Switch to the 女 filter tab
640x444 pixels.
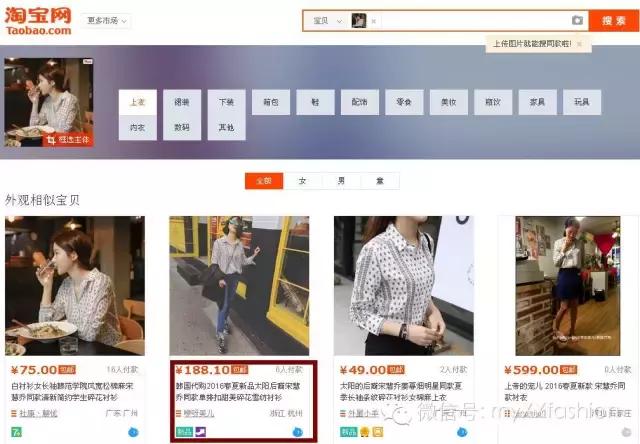tap(302, 181)
